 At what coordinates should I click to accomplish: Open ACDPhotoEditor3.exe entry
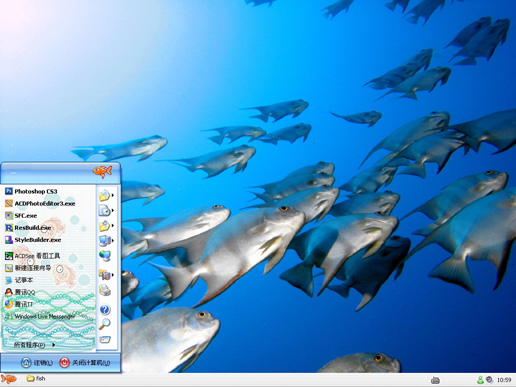[x=40, y=203]
